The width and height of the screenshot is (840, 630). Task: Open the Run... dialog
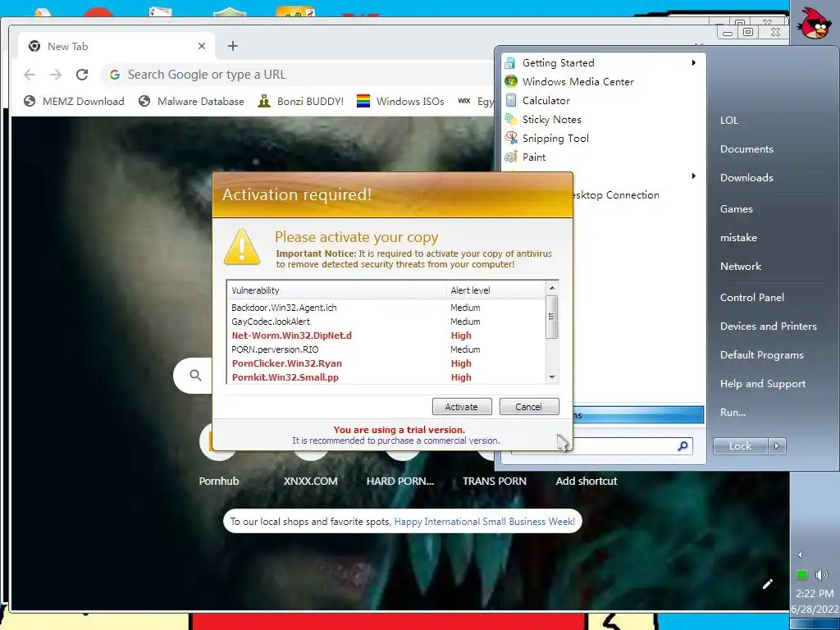(733, 412)
